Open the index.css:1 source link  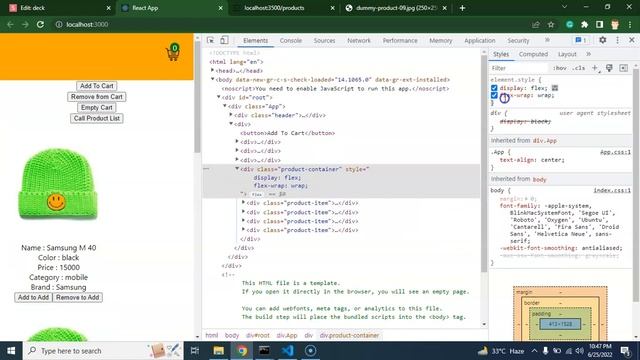612,190
